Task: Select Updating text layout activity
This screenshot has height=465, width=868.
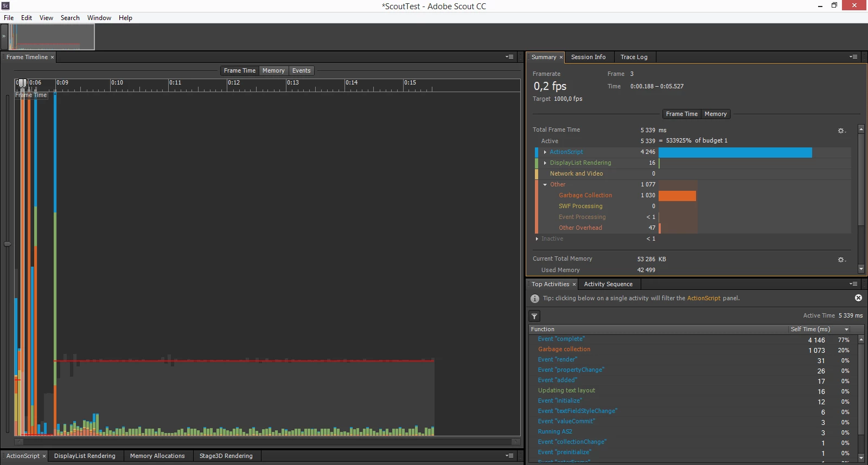Action: point(693,391)
